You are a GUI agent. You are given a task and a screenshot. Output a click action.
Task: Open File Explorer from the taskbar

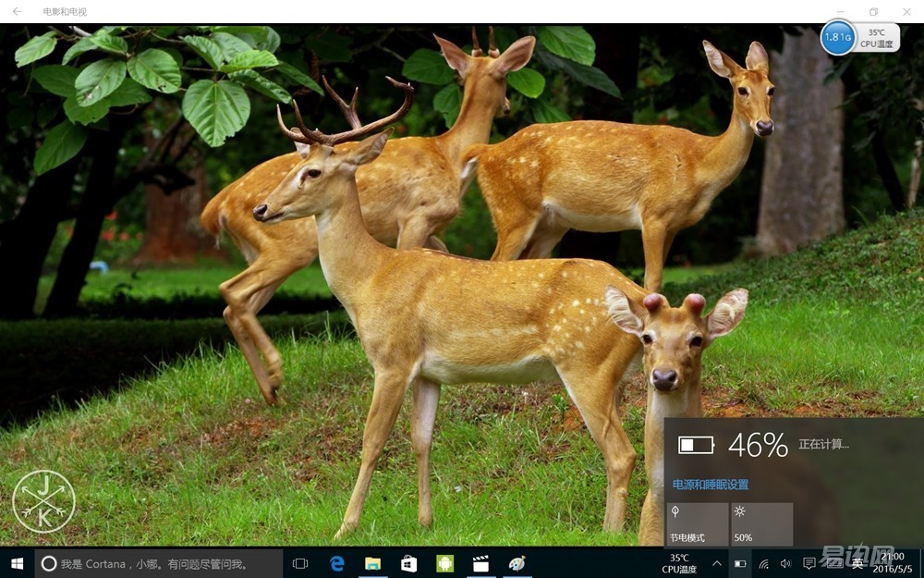[x=373, y=564]
